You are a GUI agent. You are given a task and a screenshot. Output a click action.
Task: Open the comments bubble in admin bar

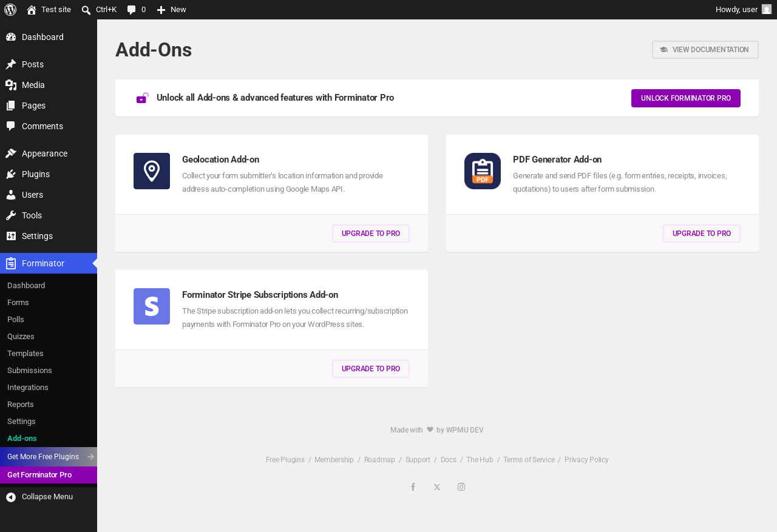tap(137, 10)
